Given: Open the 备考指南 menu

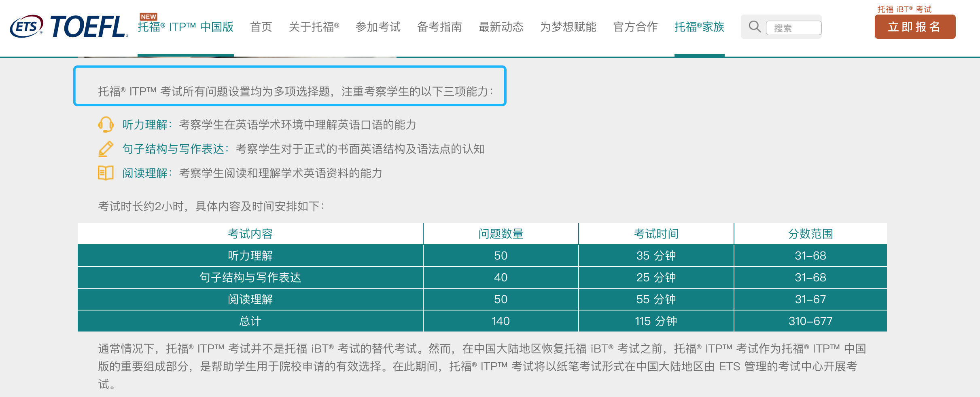Looking at the screenshot, I should pos(439,27).
